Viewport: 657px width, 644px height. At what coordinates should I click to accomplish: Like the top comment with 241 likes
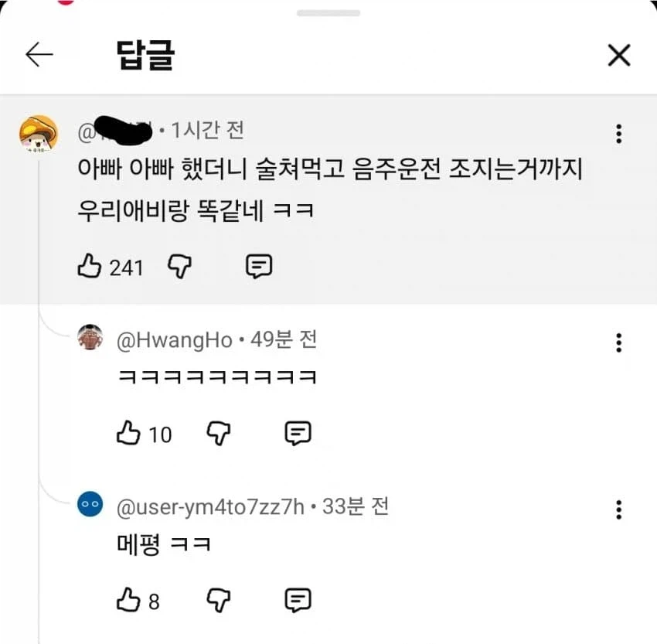point(93,266)
